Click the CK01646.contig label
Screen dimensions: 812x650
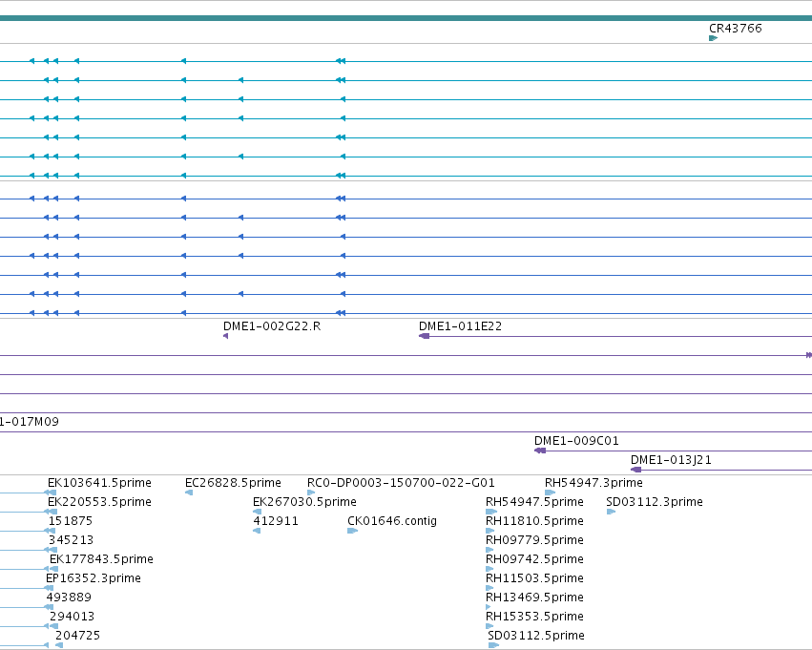pyautogui.click(x=392, y=521)
